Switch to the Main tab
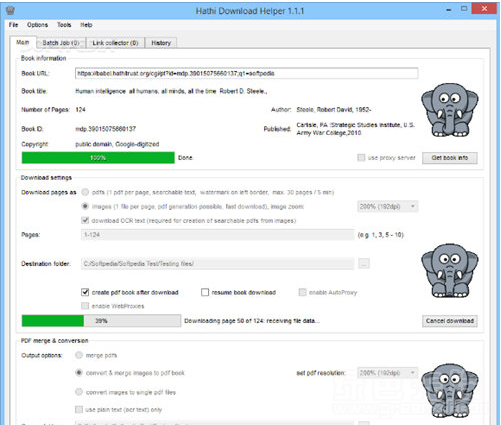Screen dimensions: 501x425 [x=23, y=42]
